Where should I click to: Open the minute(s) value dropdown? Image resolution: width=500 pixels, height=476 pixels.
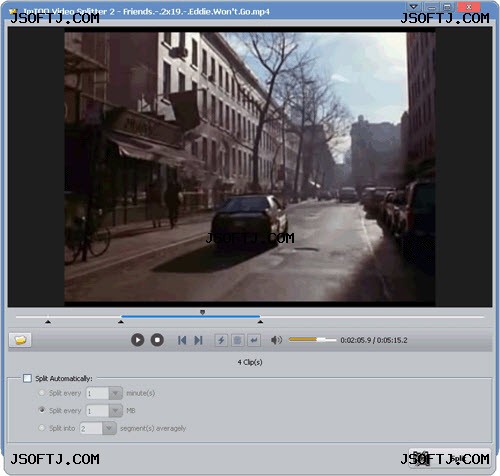[x=116, y=393]
